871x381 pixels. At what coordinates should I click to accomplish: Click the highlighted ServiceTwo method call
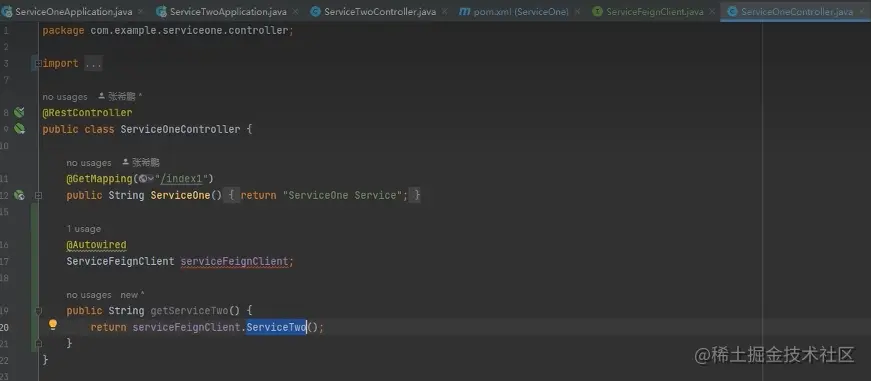pyautogui.click(x=277, y=327)
